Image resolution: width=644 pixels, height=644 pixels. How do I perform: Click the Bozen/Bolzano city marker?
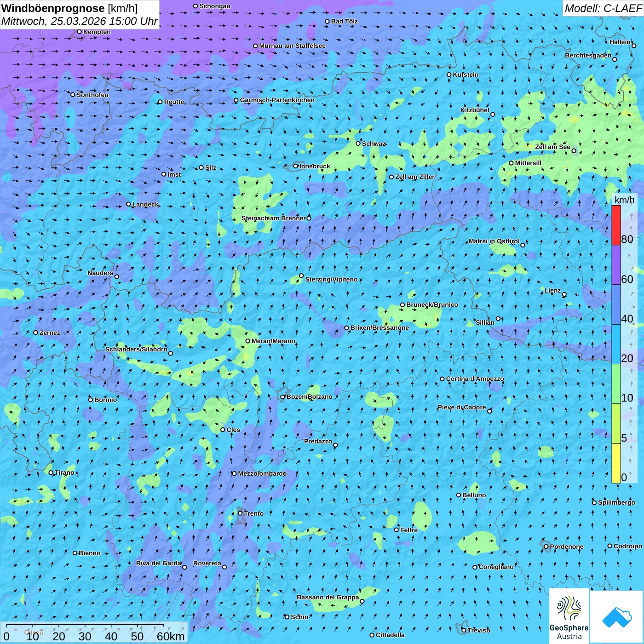[283, 397]
